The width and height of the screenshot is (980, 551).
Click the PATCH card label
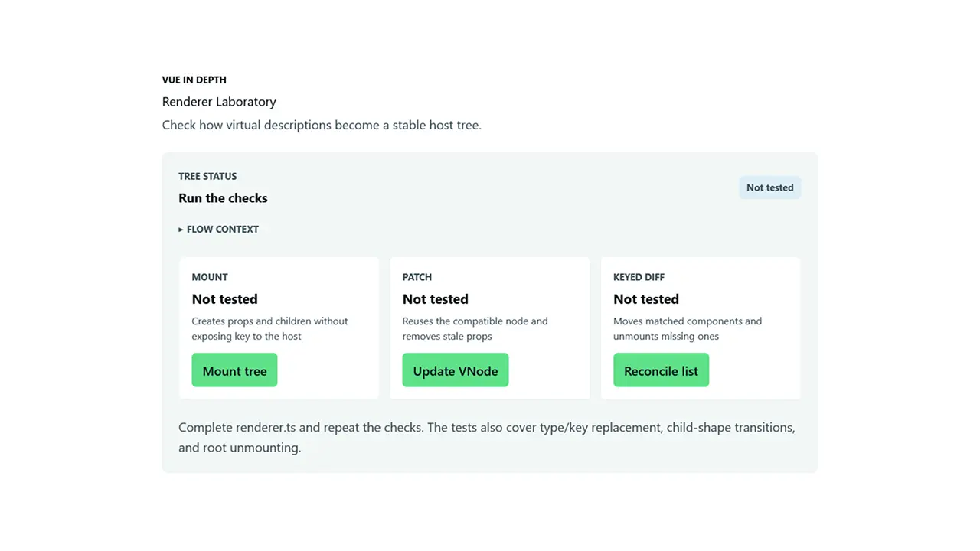pos(417,277)
